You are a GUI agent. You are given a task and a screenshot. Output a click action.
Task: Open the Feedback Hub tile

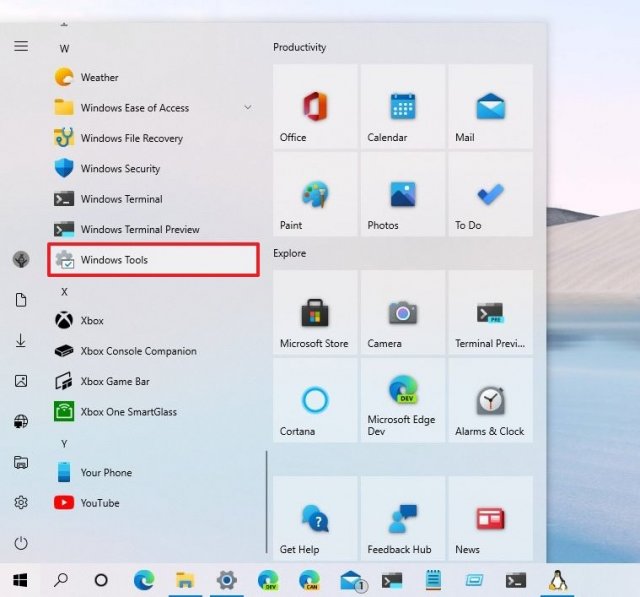(x=403, y=518)
